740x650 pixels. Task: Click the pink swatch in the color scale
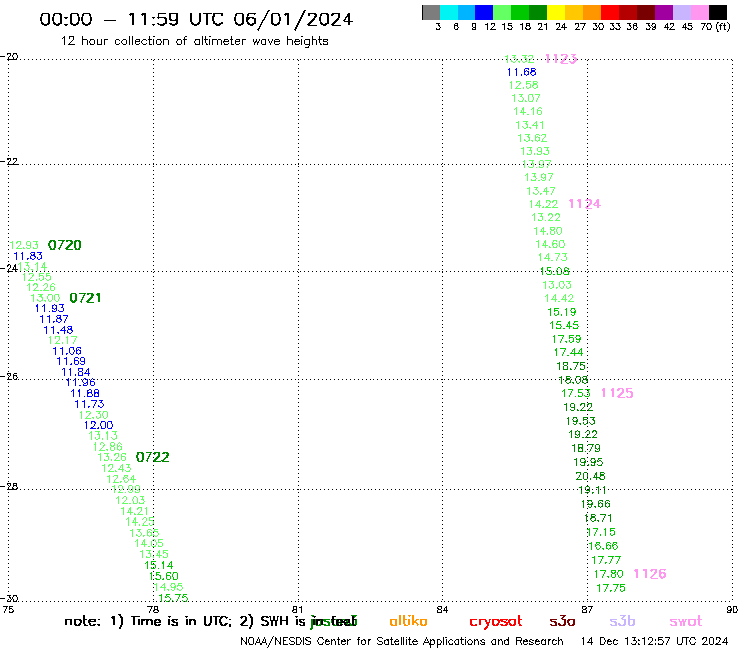click(699, 12)
